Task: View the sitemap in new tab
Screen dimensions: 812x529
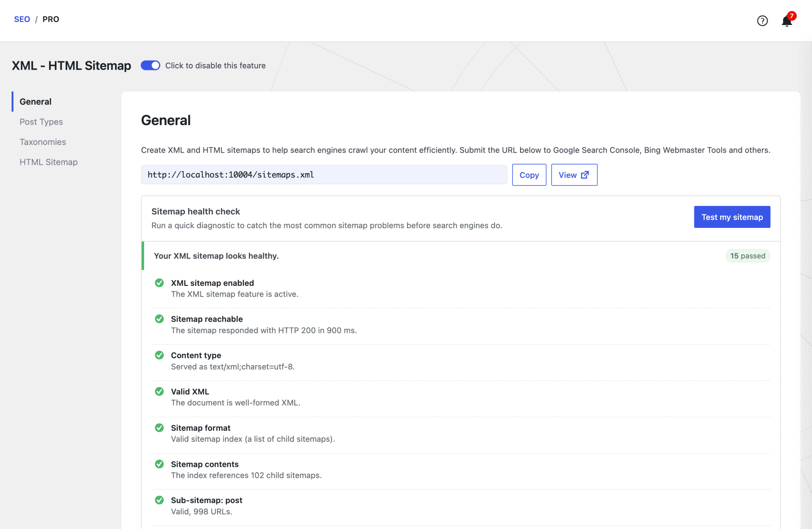Action: point(574,175)
